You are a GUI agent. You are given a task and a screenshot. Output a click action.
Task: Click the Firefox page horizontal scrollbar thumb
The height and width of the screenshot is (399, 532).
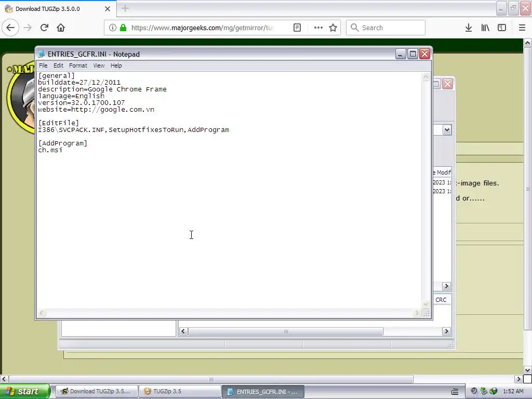211,379
